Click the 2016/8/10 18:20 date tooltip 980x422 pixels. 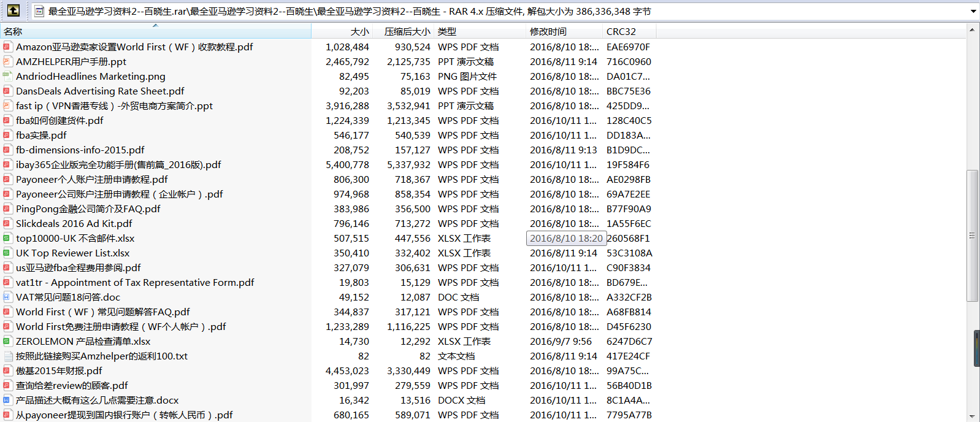pyautogui.click(x=566, y=239)
